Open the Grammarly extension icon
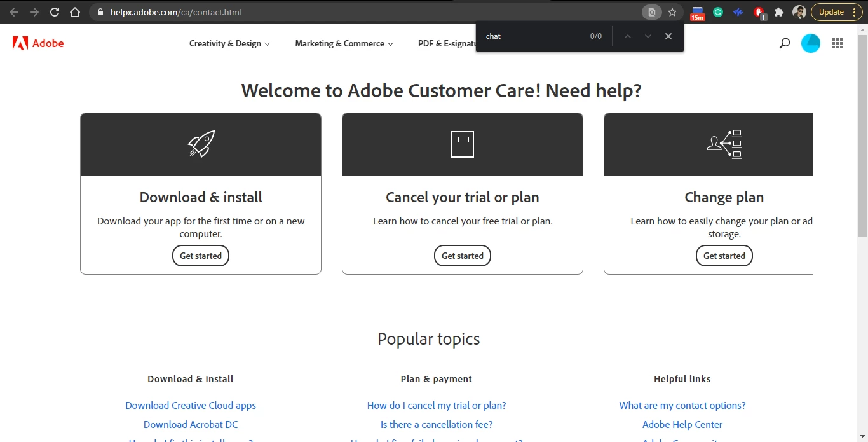Screen dimensions: 868x442 pyautogui.click(x=718, y=12)
